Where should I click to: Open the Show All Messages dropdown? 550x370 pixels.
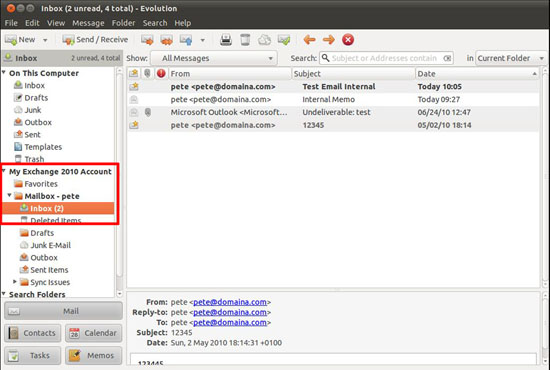[x=214, y=58]
